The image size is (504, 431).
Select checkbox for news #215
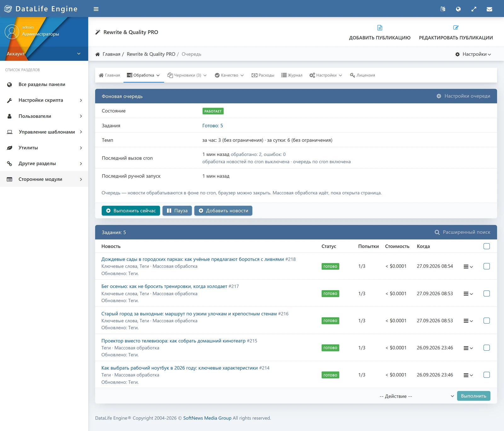click(487, 348)
